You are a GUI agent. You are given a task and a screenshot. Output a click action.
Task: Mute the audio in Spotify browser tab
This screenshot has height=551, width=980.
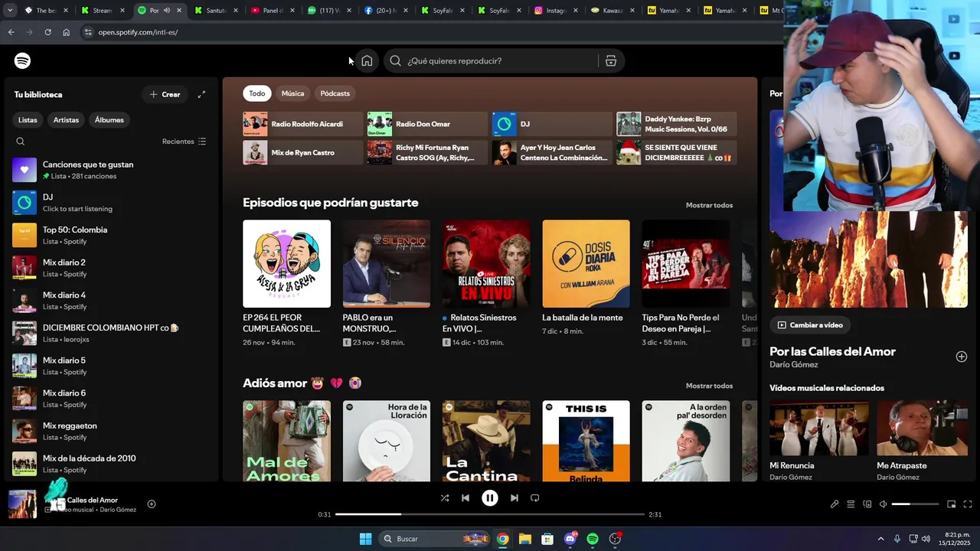click(x=166, y=11)
